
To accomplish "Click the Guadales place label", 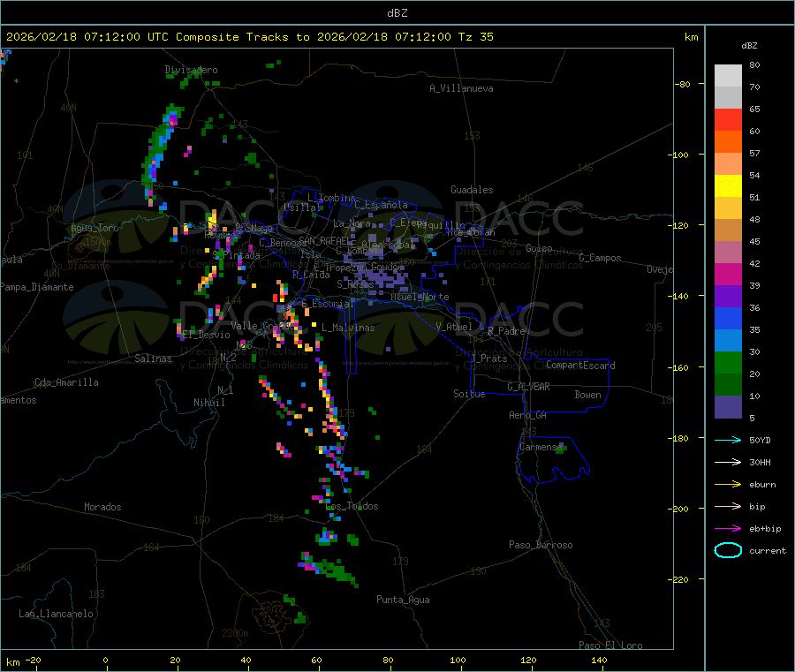I will point(472,190).
